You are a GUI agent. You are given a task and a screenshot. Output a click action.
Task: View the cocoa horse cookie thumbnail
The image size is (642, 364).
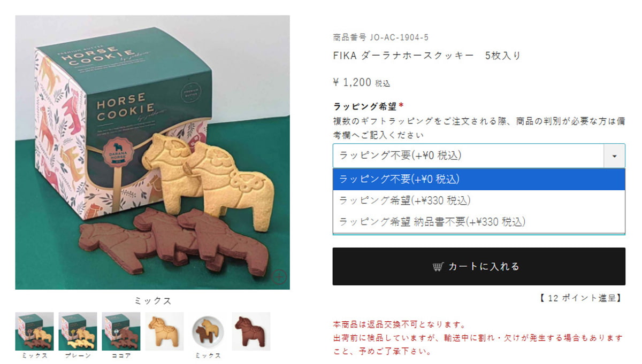(251, 331)
